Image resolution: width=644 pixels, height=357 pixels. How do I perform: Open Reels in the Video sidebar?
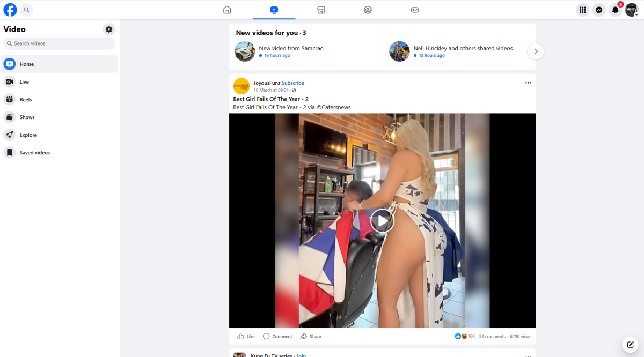(59, 100)
